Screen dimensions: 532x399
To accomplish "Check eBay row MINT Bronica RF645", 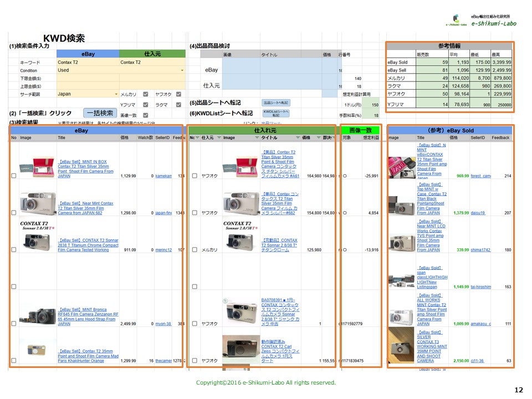I will (13, 324).
